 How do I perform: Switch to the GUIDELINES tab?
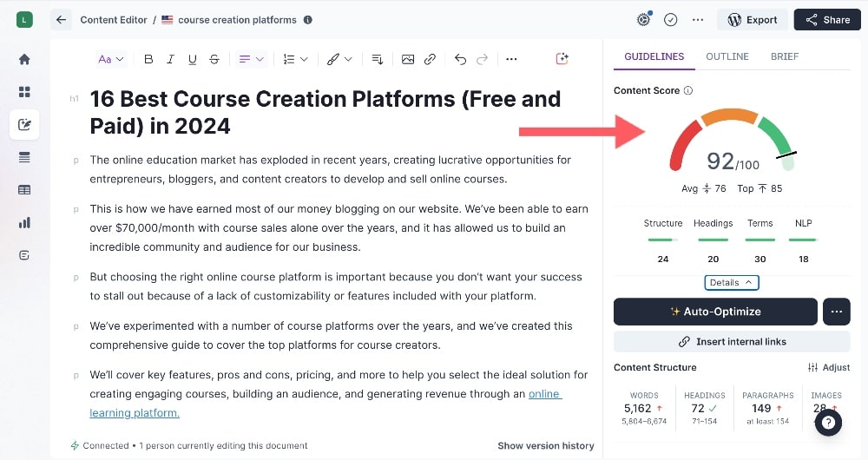pyautogui.click(x=654, y=56)
